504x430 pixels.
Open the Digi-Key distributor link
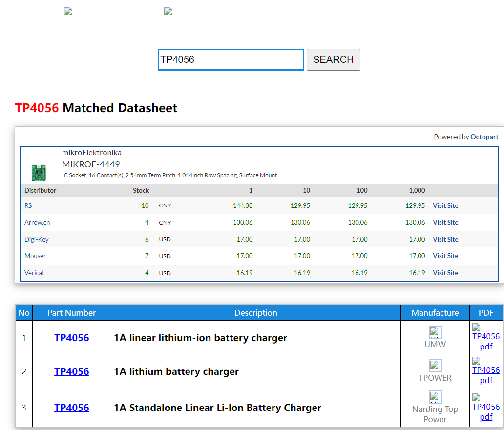pos(37,239)
